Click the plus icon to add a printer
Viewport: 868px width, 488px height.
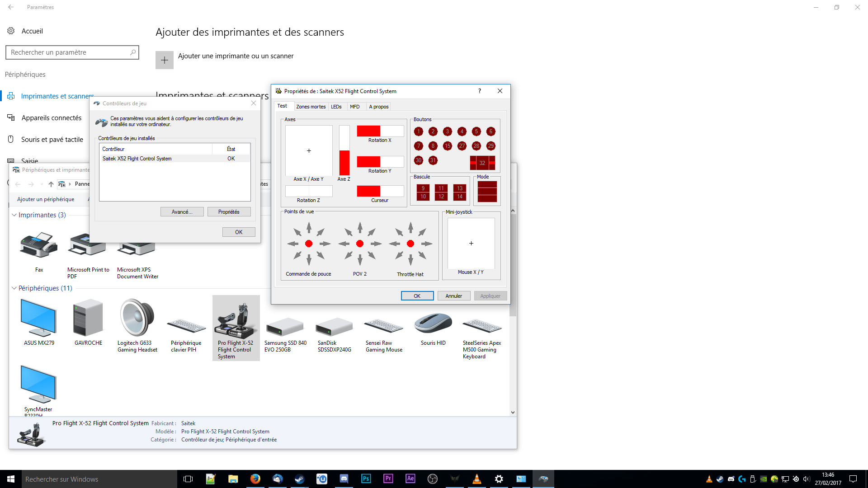(x=165, y=60)
